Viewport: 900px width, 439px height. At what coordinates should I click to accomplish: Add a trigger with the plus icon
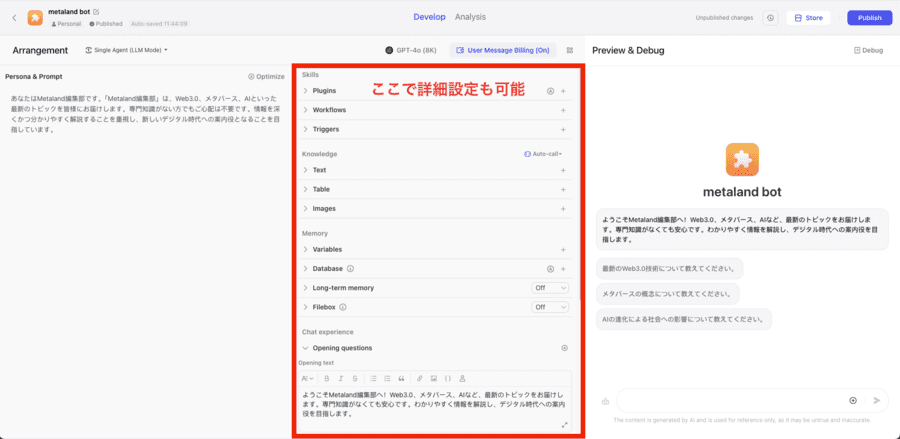click(563, 129)
